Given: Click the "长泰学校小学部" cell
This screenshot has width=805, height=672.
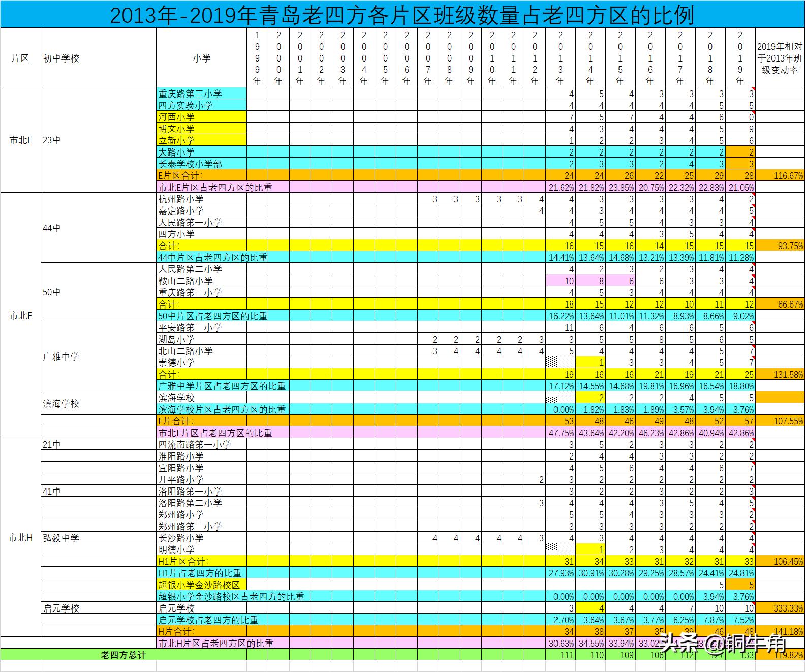Looking at the screenshot, I should point(202,164).
